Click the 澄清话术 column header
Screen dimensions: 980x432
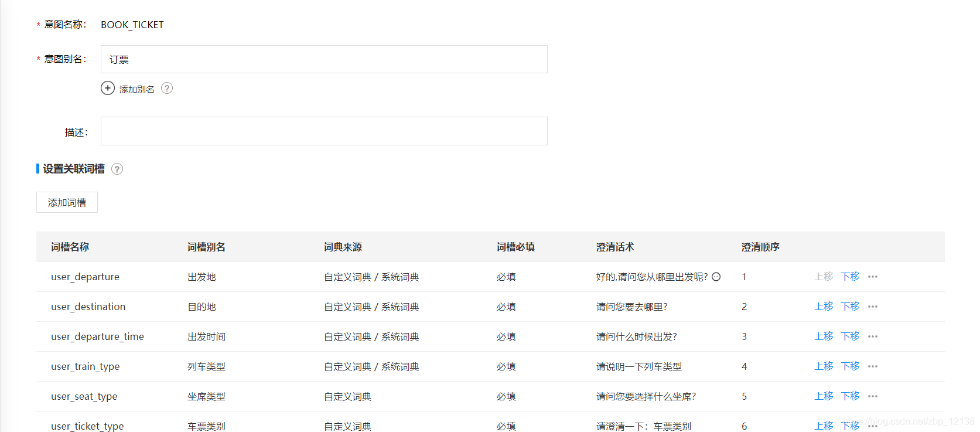coord(615,247)
